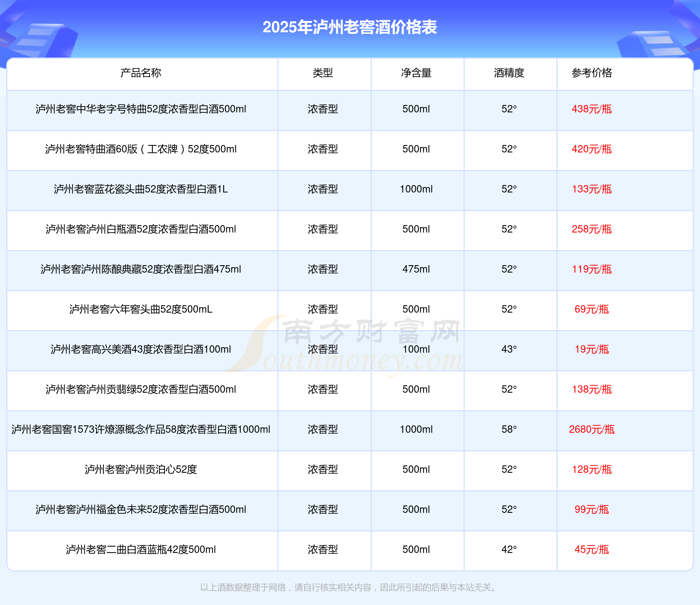This screenshot has width=700, height=605.
Task: Select the 净含量 column header
Action: [416, 73]
